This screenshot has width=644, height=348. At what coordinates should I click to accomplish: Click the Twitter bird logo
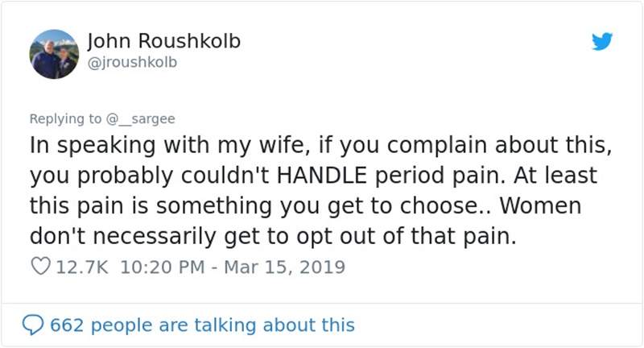pos(601,42)
